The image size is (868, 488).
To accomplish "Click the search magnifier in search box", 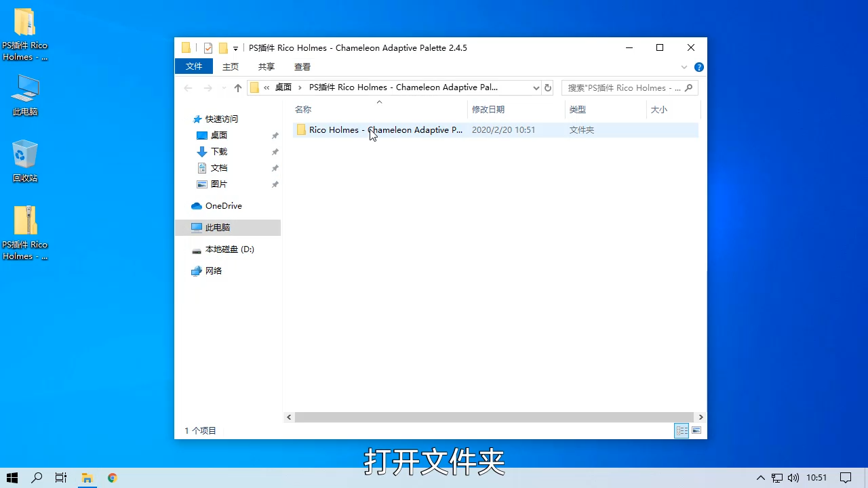I will [688, 87].
